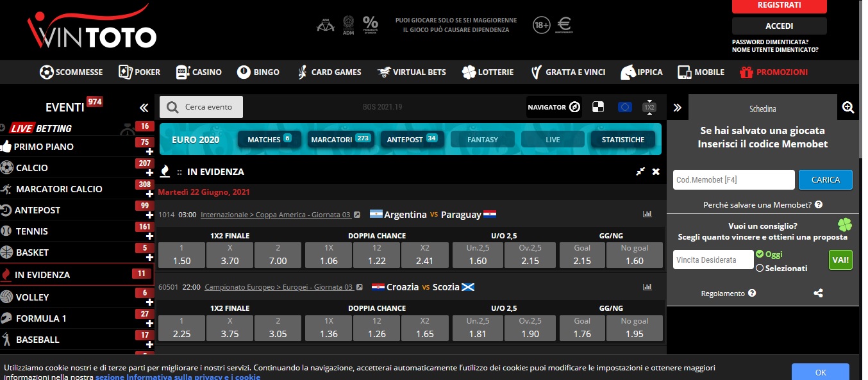Open Gratta e Vinci section

click(568, 72)
